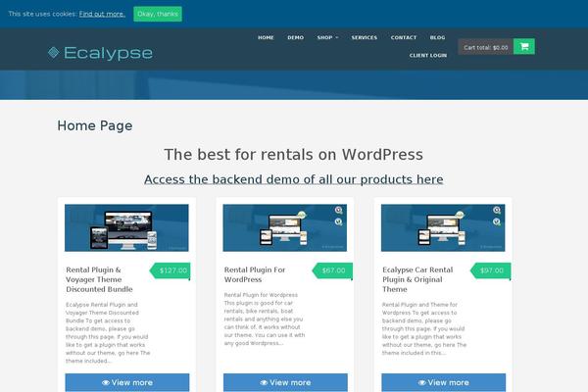The image size is (588, 392).
Task: Open Ecalypse Car Rental Plugin title
Action: click(417, 279)
